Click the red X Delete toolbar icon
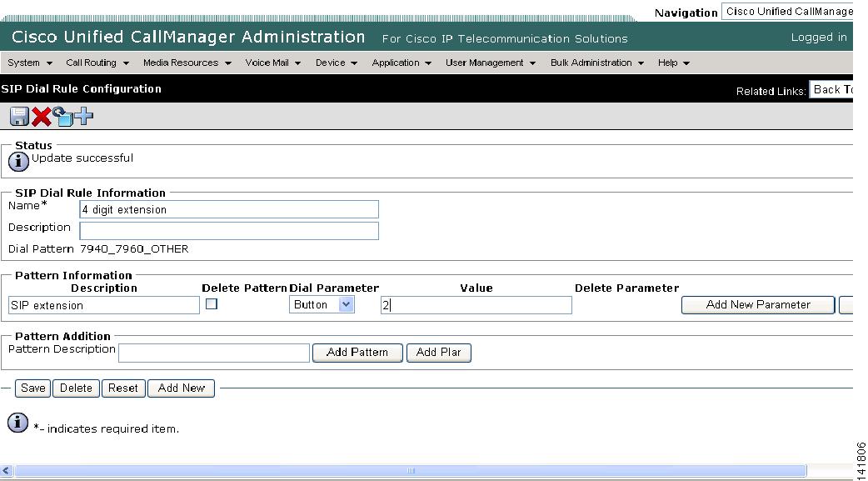 pos(42,117)
